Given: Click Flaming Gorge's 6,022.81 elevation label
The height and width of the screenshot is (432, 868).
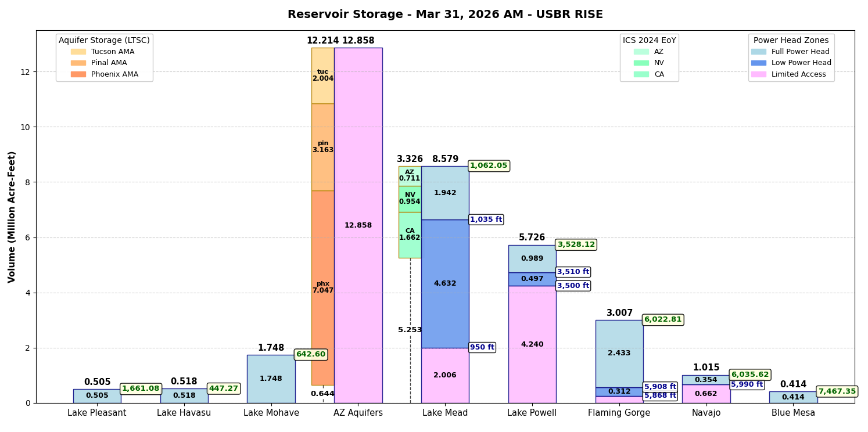Looking at the screenshot, I should 662,320.
